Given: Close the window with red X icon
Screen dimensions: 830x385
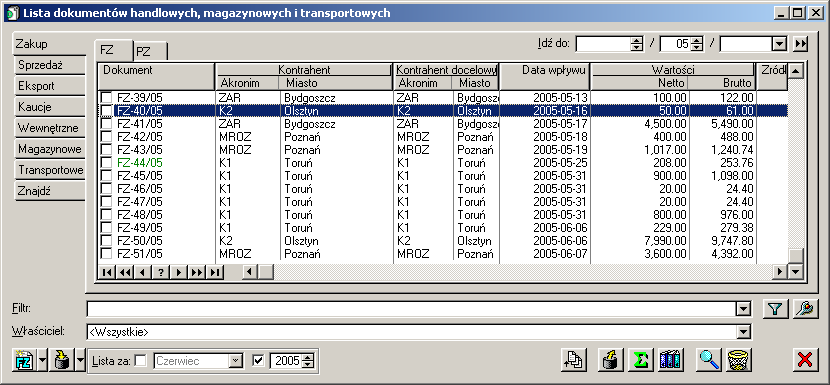Looking at the screenshot, I should (x=805, y=361).
